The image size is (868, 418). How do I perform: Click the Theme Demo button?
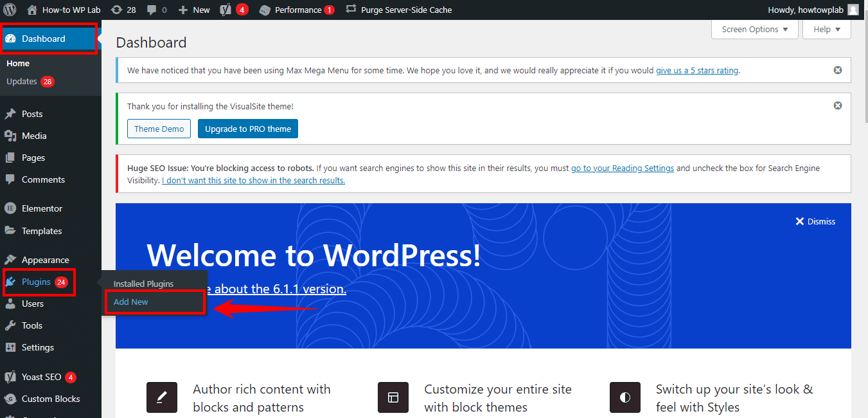pyautogui.click(x=159, y=129)
